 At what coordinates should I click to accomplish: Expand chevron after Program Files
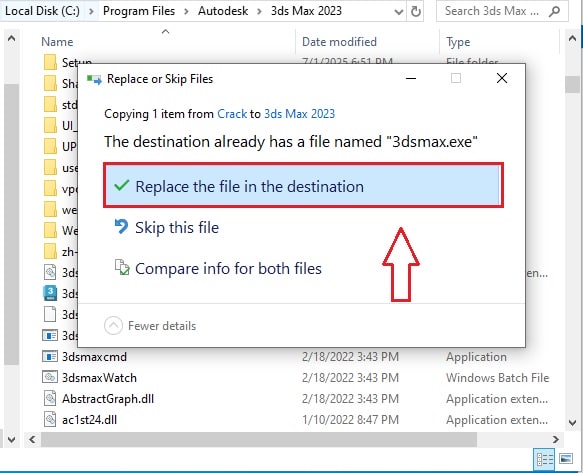pyautogui.click(x=186, y=12)
